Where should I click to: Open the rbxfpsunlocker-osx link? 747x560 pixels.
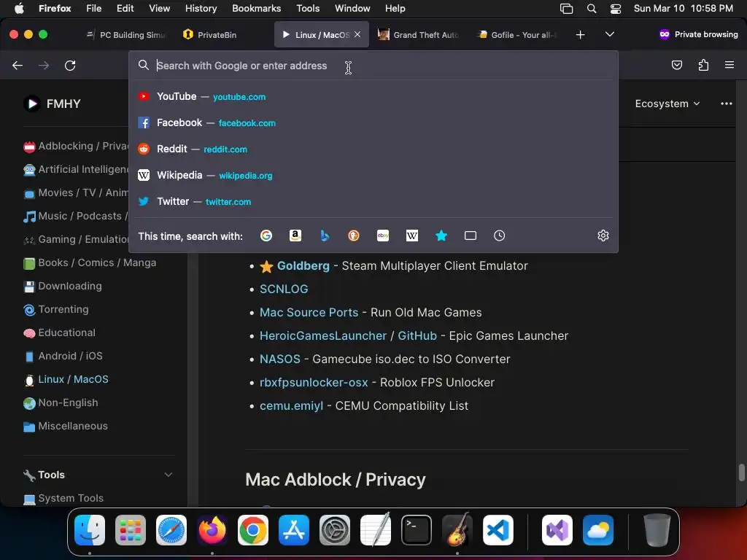[x=314, y=382]
